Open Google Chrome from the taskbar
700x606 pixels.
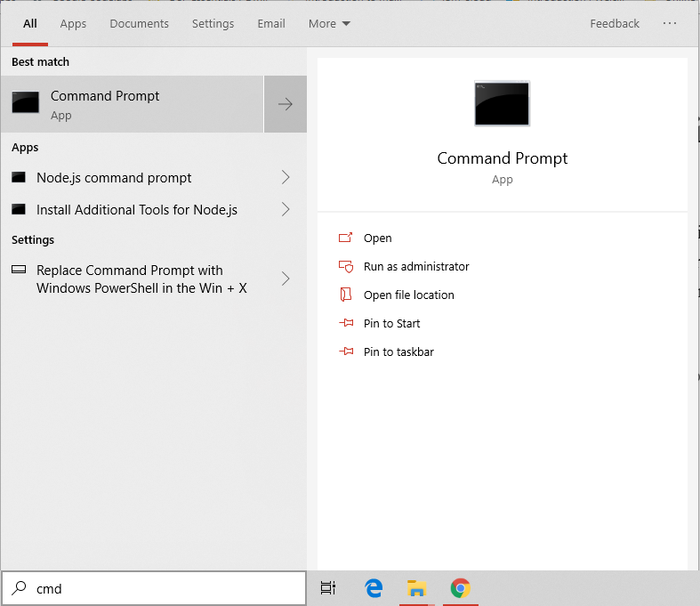(x=460, y=588)
